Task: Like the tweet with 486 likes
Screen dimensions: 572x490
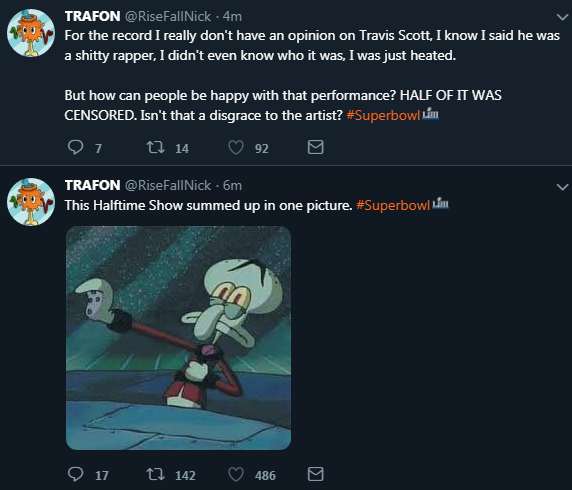Action: (236, 474)
